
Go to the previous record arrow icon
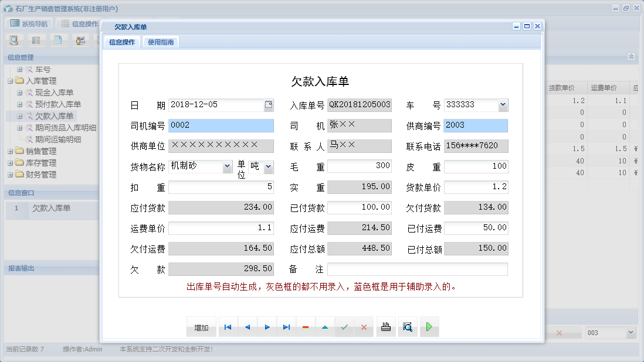pos(247,327)
